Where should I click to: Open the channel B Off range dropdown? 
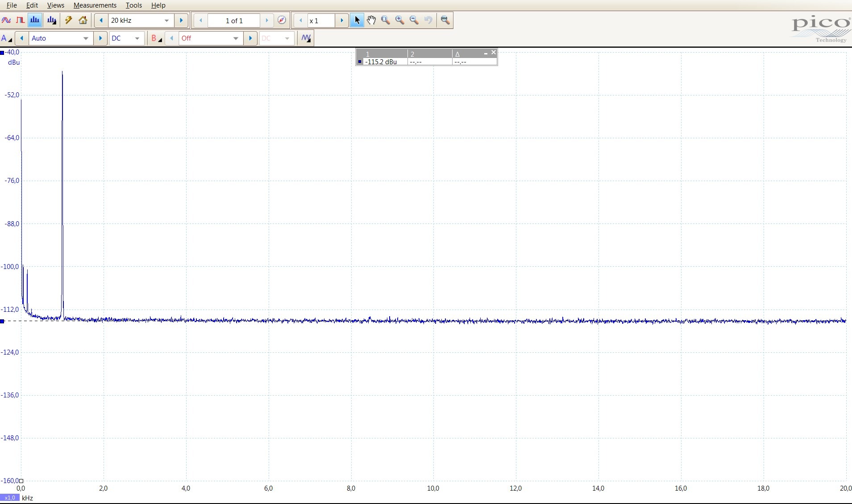coord(236,38)
